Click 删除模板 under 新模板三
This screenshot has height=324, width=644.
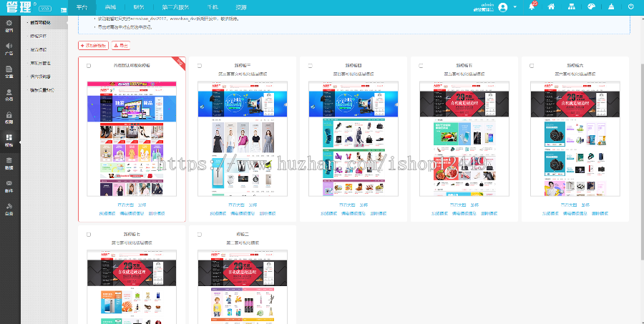click(268, 214)
